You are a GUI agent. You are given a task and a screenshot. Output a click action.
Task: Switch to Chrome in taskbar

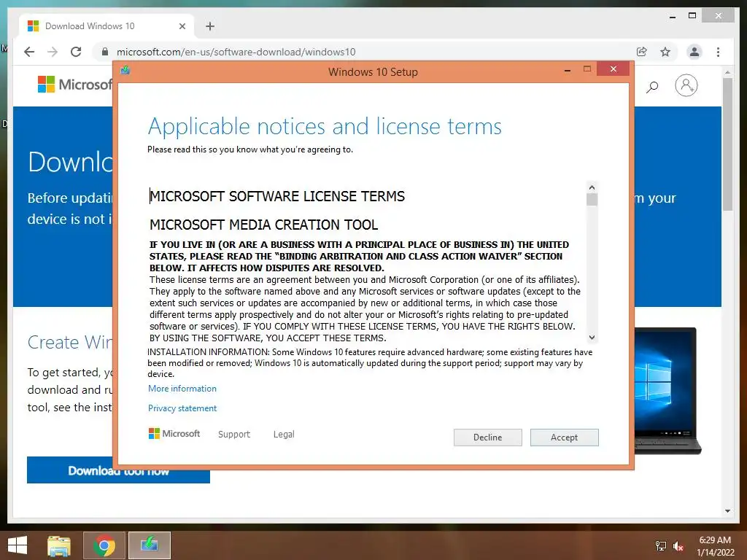(104, 545)
